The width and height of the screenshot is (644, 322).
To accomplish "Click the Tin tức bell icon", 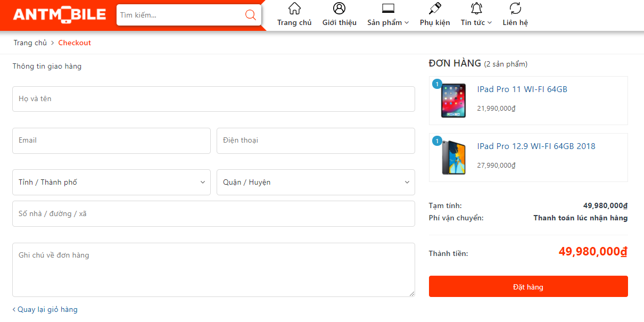I will tap(476, 9).
